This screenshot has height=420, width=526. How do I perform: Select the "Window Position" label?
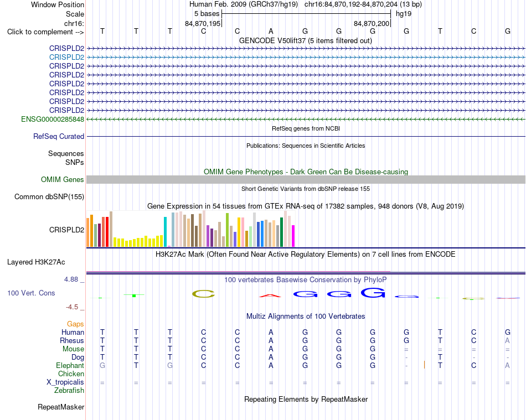[58, 4]
